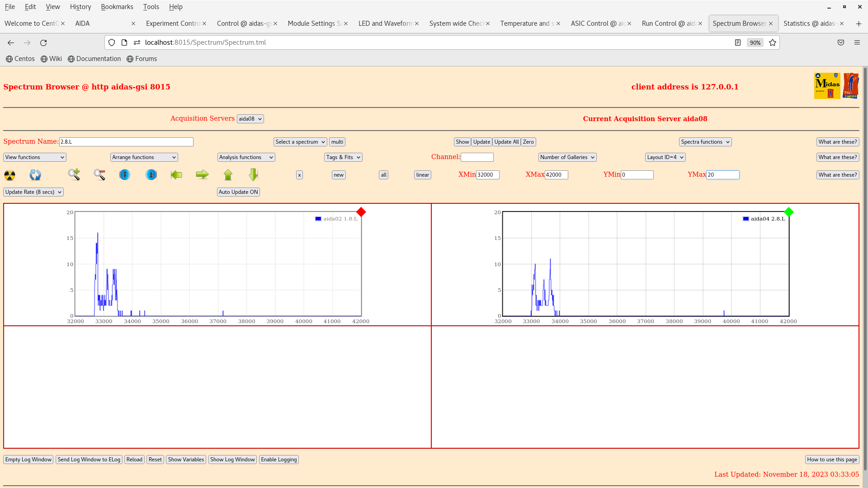868x488 pixels.
Task: Open the Bookmarks menu
Action: 117,7
